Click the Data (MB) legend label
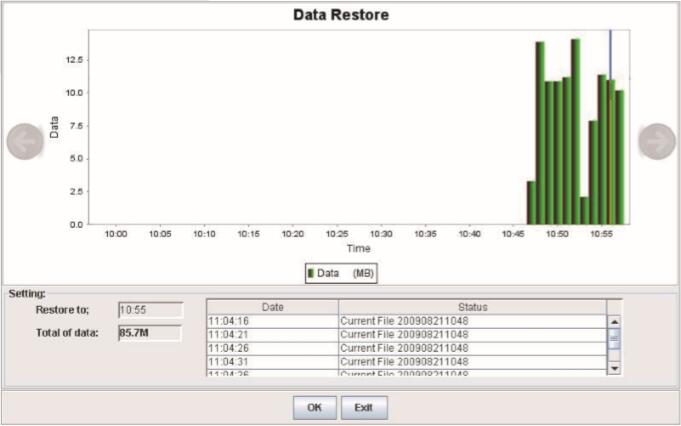This screenshot has height=426, width=681. (346, 272)
